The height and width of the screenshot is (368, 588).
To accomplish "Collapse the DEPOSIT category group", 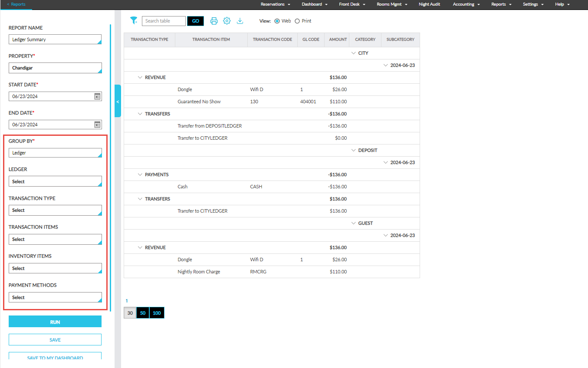I will (353, 150).
